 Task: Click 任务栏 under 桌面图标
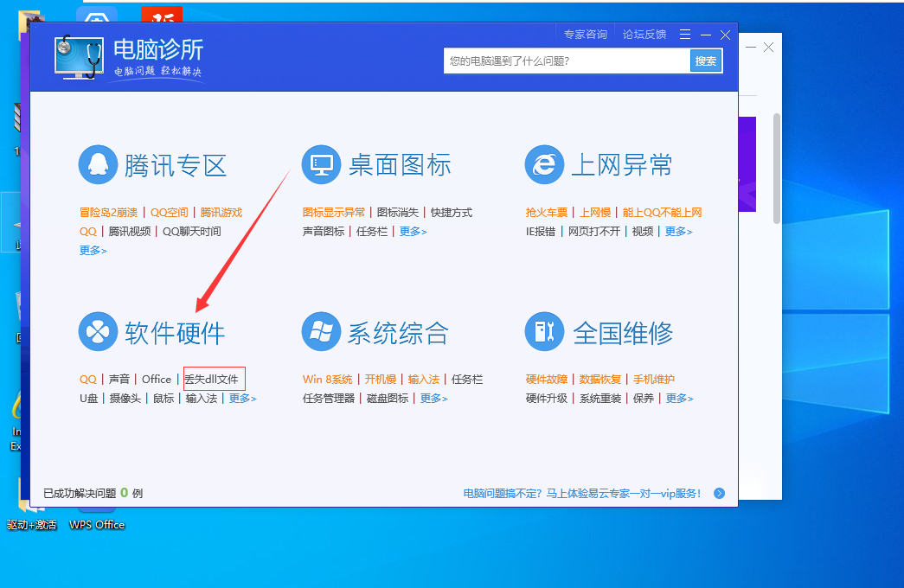tap(372, 232)
